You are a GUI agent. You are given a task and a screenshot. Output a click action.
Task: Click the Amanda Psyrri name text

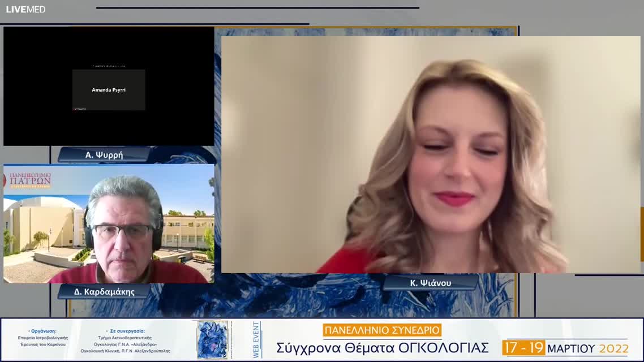[x=109, y=90]
